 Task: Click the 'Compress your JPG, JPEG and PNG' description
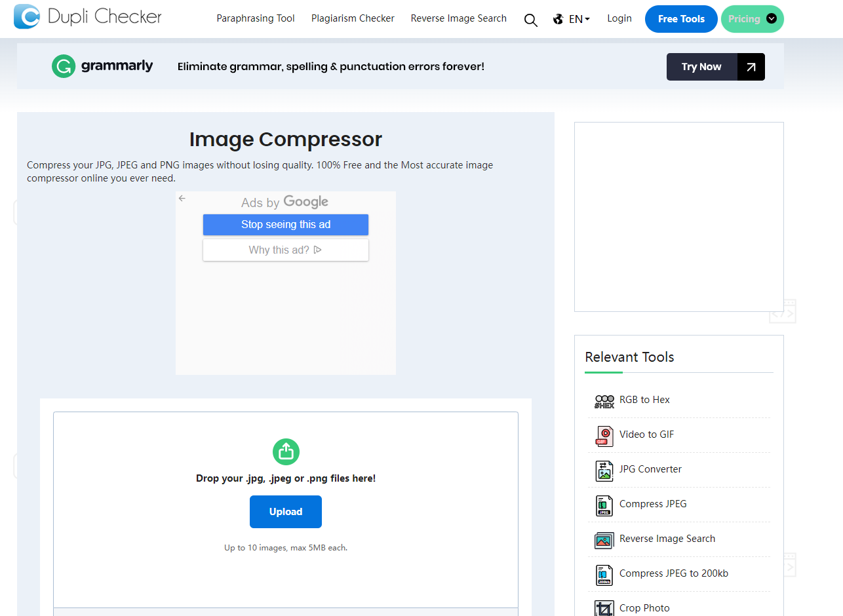260,172
